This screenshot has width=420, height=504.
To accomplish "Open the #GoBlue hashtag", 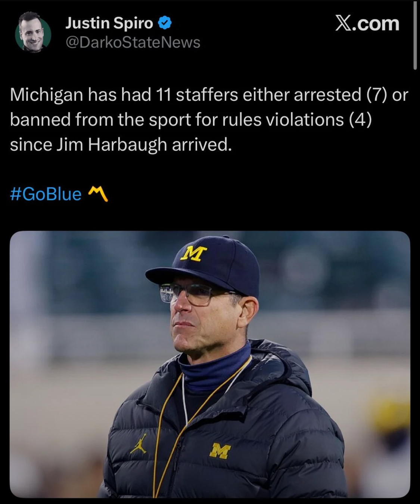I will tap(46, 194).
